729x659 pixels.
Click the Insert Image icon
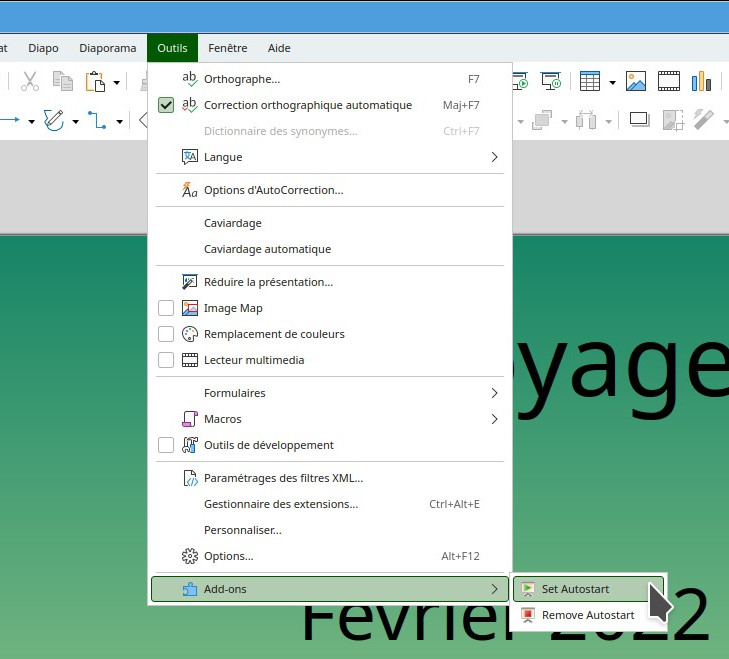(636, 82)
